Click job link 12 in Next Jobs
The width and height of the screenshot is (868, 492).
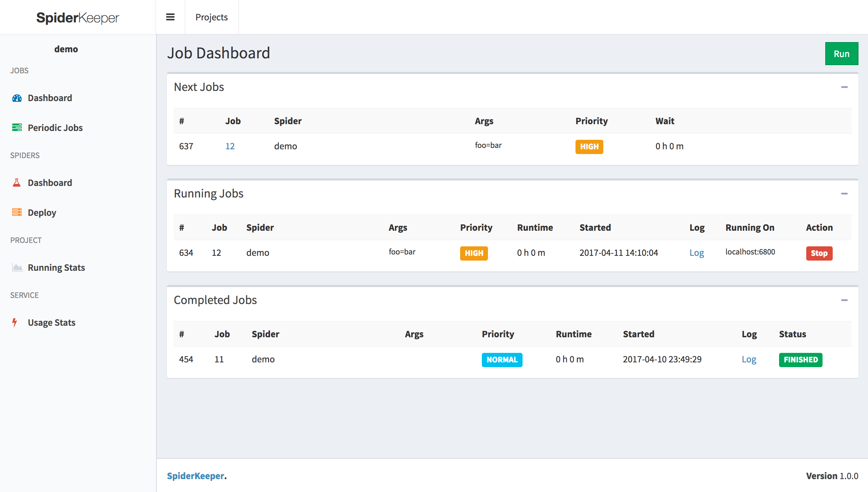coord(230,146)
